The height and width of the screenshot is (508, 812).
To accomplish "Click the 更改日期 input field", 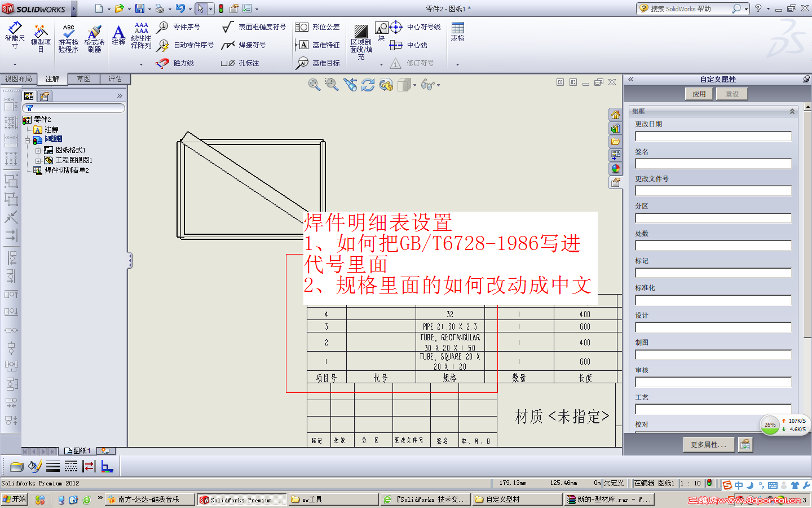I will [x=713, y=136].
